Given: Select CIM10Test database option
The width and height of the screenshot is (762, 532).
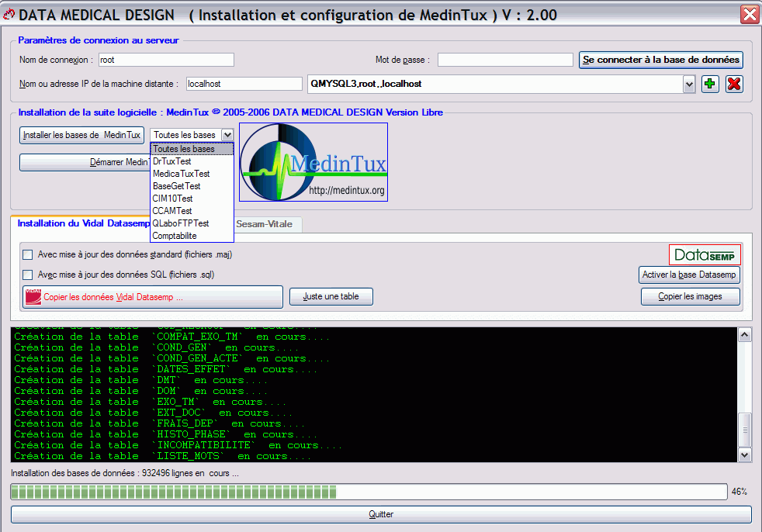Looking at the screenshot, I should point(192,199).
